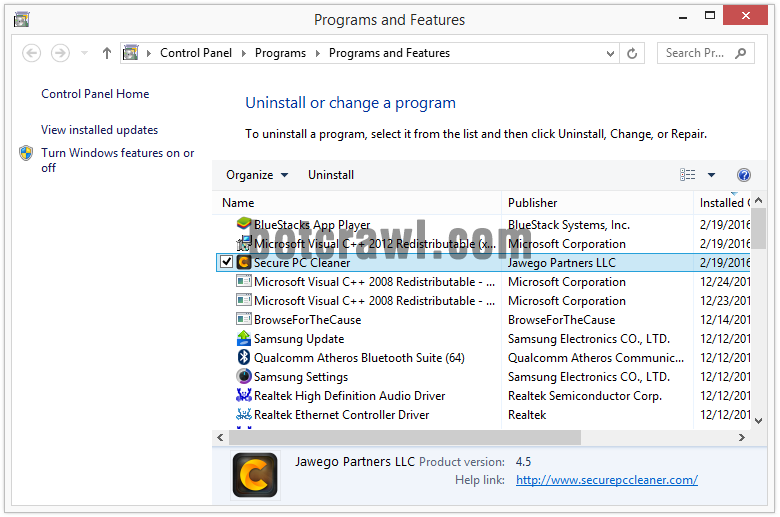The image size is (780, 517).
Task: Sort by the Installed On column header
Action: 722,203
